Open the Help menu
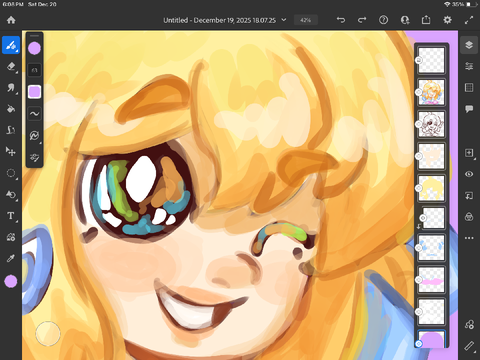The height and width of the screenshot is (360, 480). (x=383, y=20)
